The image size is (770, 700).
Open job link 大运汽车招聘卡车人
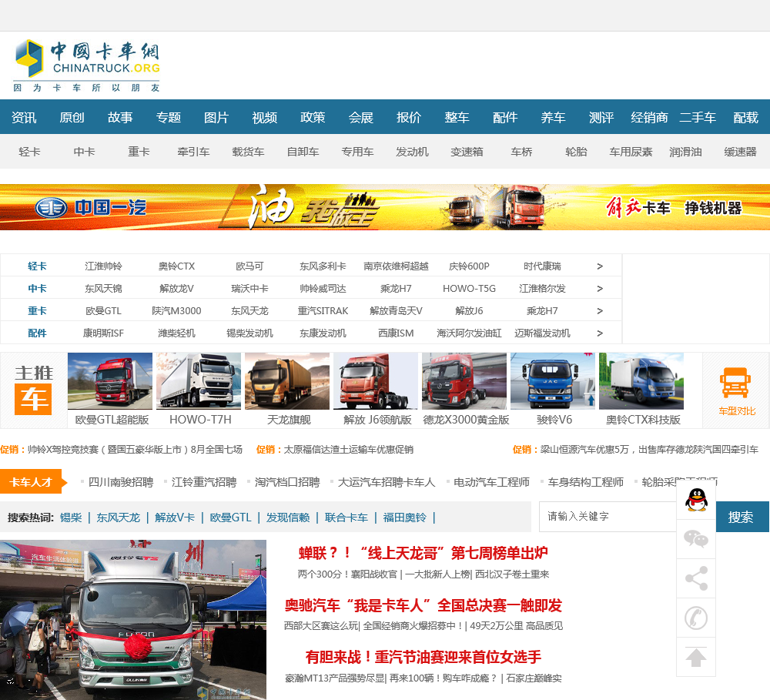[x=387, y=482]
